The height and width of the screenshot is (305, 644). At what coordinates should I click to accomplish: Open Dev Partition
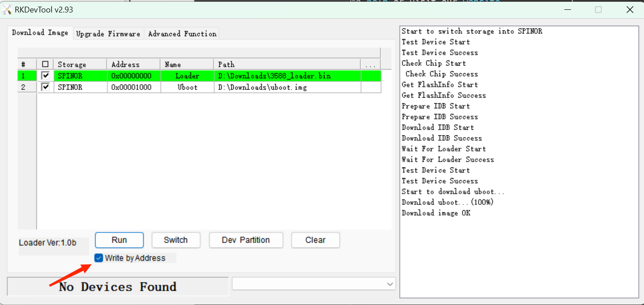(246, 240)
